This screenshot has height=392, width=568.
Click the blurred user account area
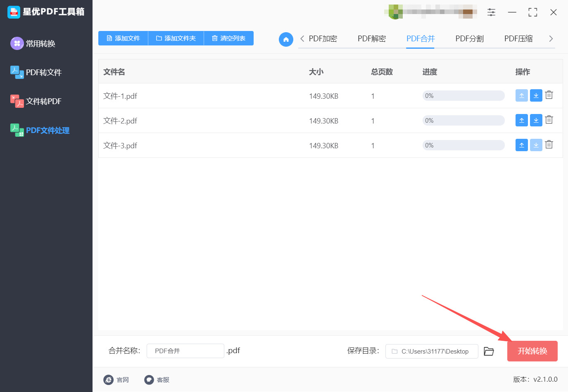431,12
